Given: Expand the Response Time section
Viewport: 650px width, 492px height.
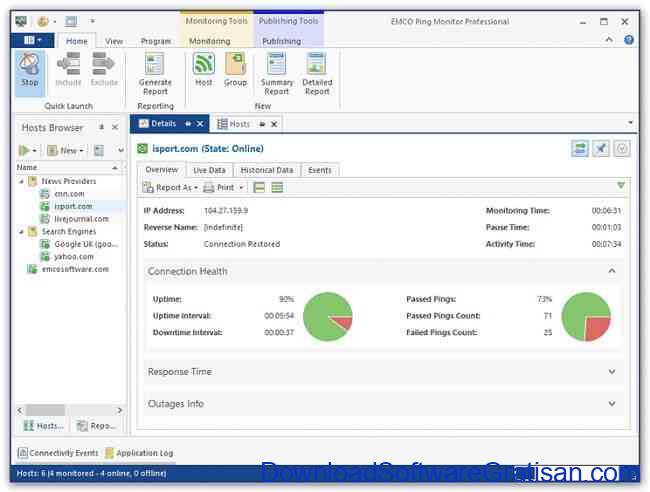Looking at the screenshot, I should (612, 372).
